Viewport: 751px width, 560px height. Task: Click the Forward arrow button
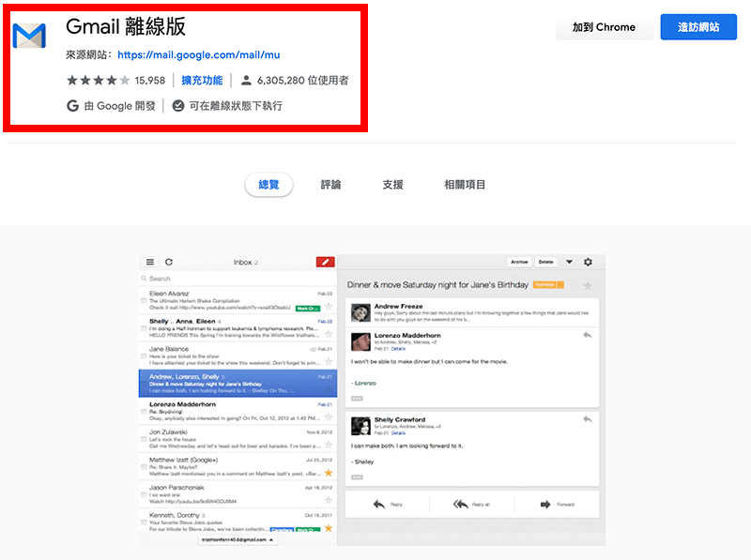pos(557,505)
